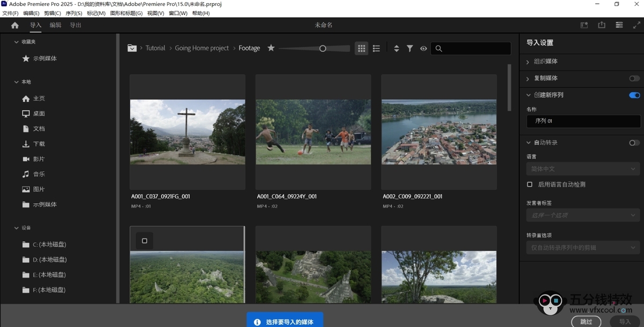
Task: Maximize video output with the arrows icon
Action: 635,25
